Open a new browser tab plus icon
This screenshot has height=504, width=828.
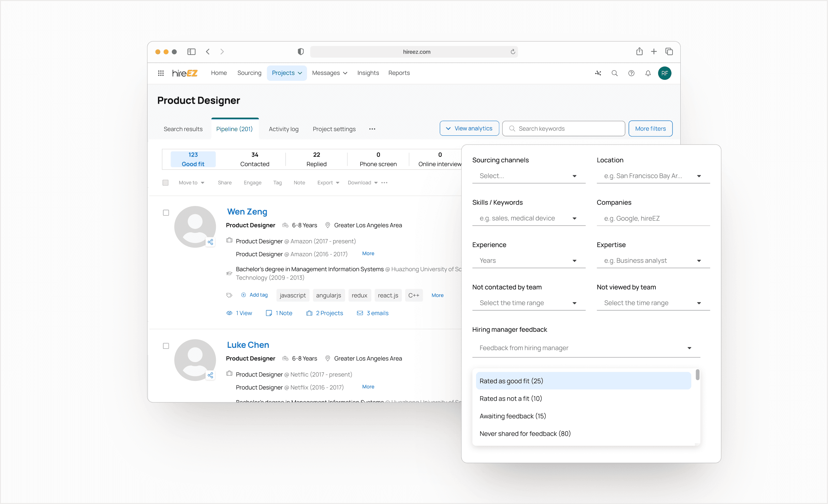654,51
